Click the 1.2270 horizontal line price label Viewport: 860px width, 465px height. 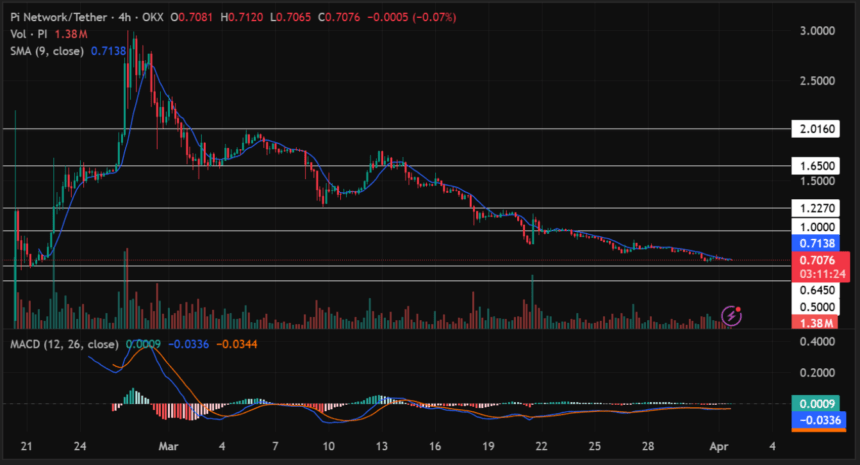coord(816,208)
